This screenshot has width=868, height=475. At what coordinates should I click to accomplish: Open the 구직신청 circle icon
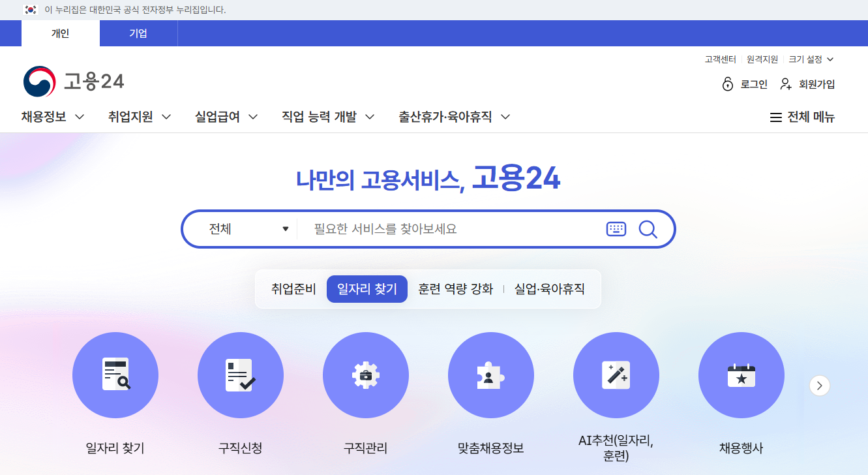point(241,375)
